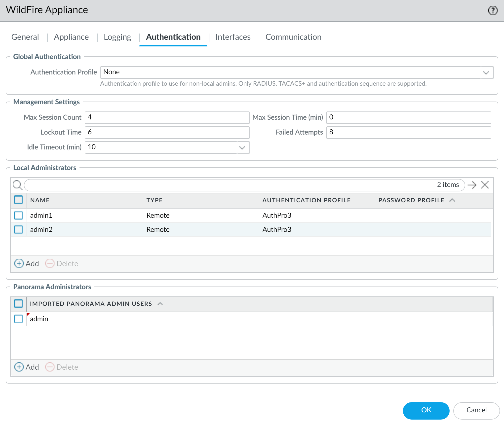The image size is (504, 429).
Task: Expand the Authentication Profile dropdown
Action: coord(486,72)
